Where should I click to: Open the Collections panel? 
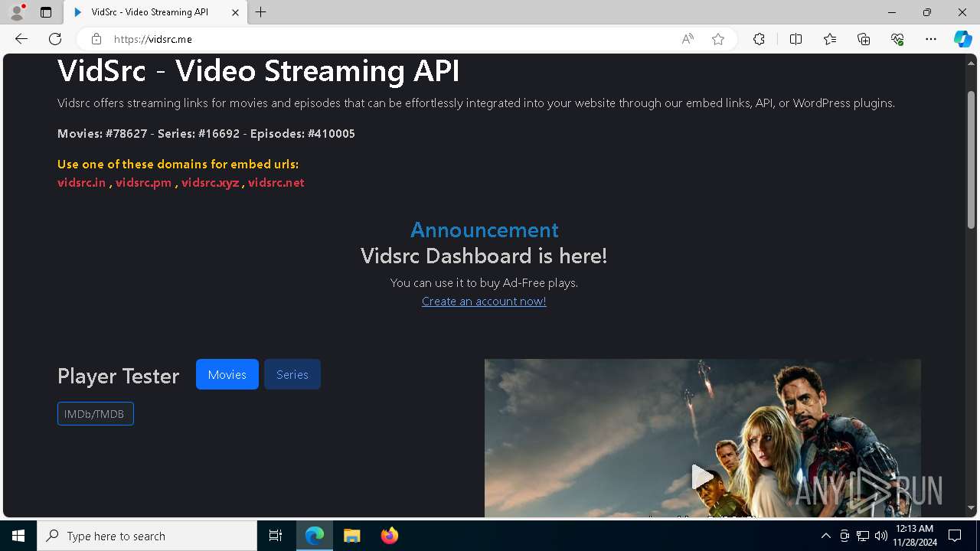pyautogui.click(x=864, y=39)
